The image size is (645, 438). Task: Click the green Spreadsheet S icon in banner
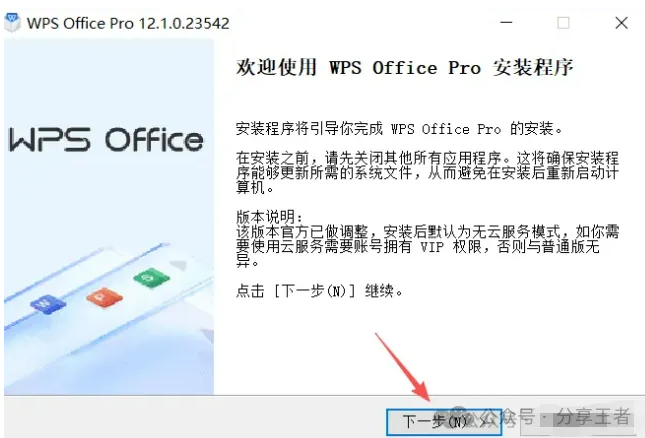coord(151,278)
